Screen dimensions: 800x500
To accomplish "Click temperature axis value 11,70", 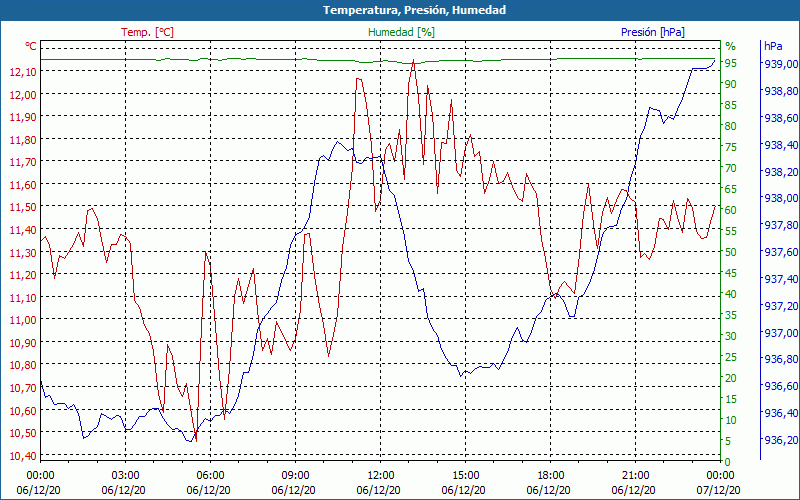I will pos(23,162).
